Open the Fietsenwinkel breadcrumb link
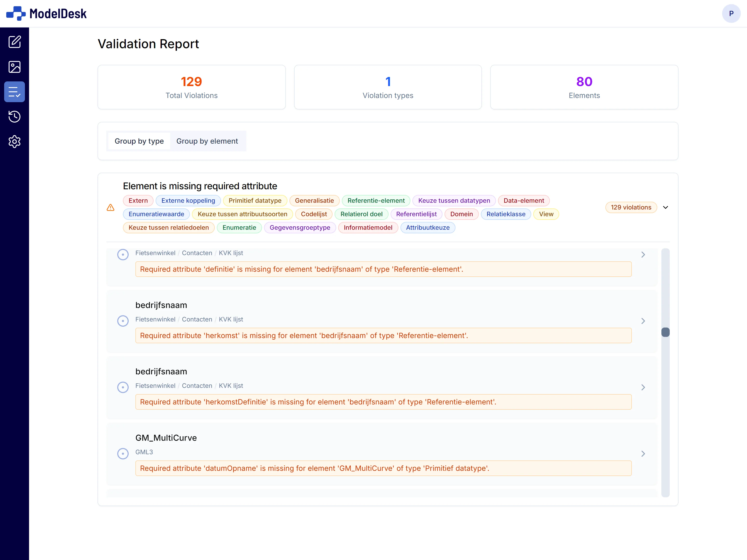The image size is (747, 560). (x=155, y=253)
